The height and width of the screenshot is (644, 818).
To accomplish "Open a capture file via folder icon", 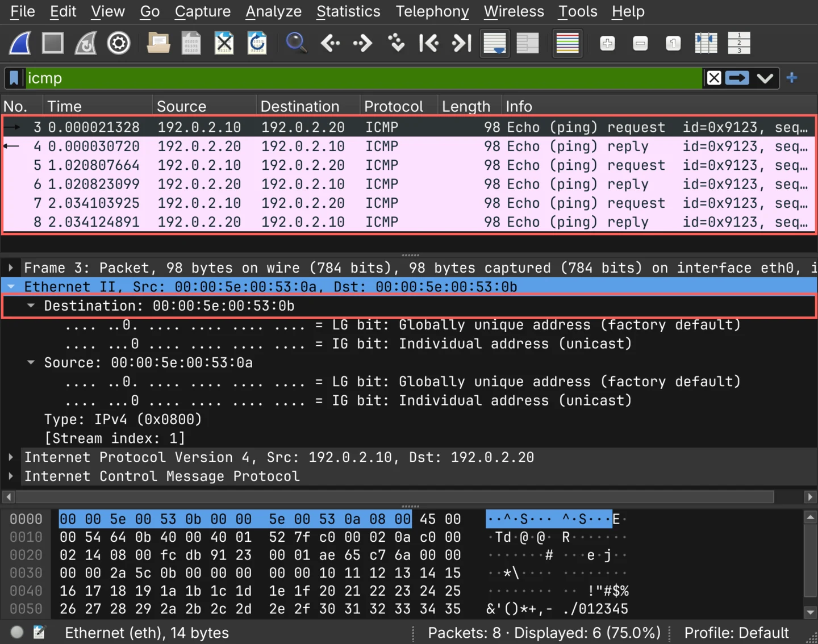I will point(158,43).
